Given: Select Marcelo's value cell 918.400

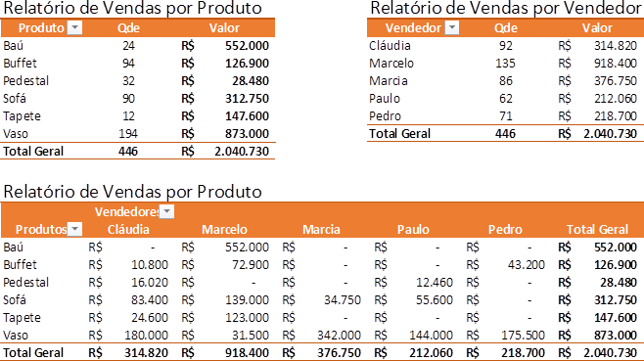Looking at the screenshot, I should (x=616, y=64).
